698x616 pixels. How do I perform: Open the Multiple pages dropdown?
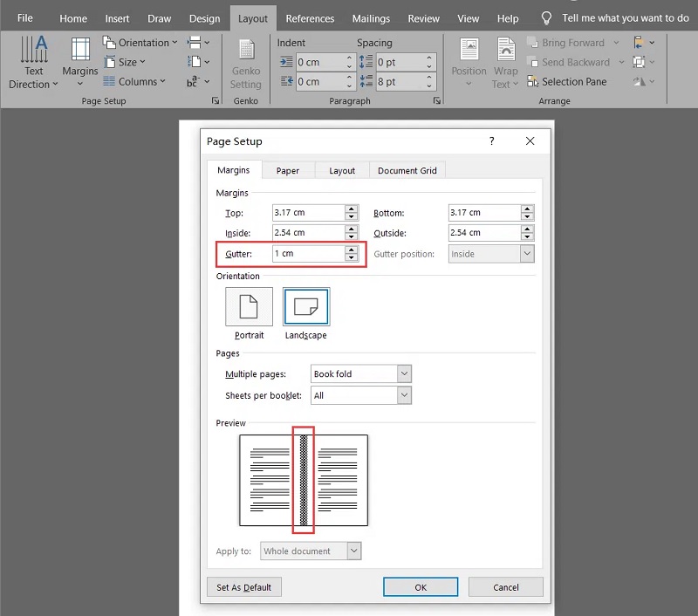[361, 373]
